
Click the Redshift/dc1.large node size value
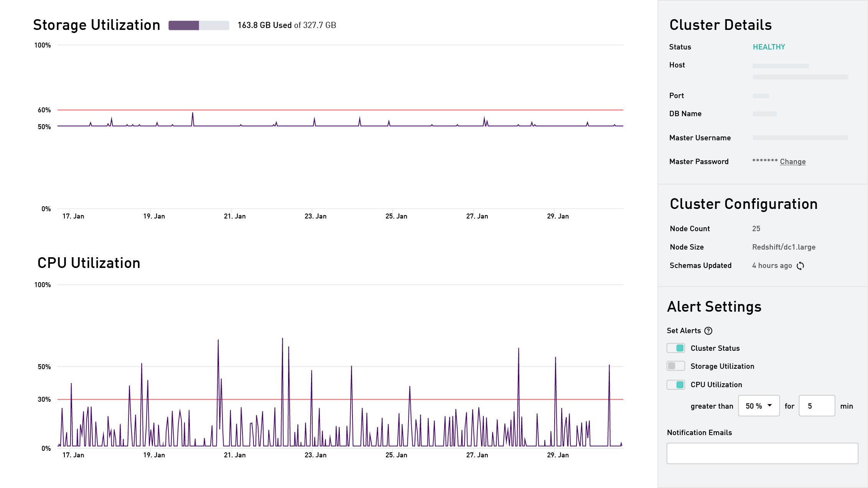tap(784, 247)
